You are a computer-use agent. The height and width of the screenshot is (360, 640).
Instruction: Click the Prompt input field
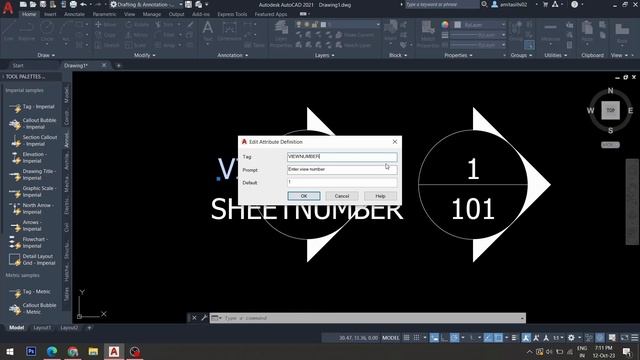342,170
